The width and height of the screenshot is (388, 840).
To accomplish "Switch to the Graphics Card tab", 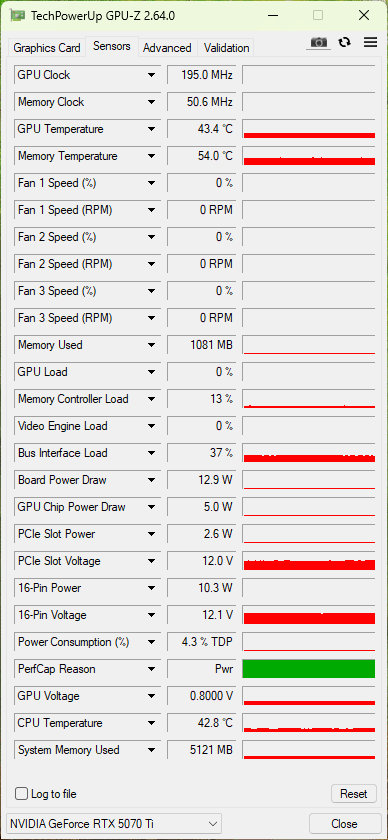I will 47,48.
